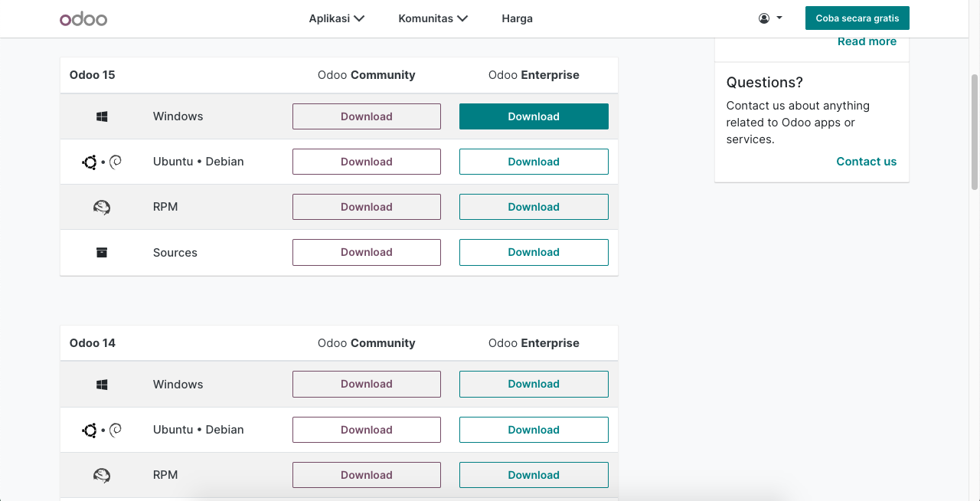Download Odoo 14 Enterprise for Ubuntu Debian
Viewport: 980px width, 501px height.
pos(534,430)
